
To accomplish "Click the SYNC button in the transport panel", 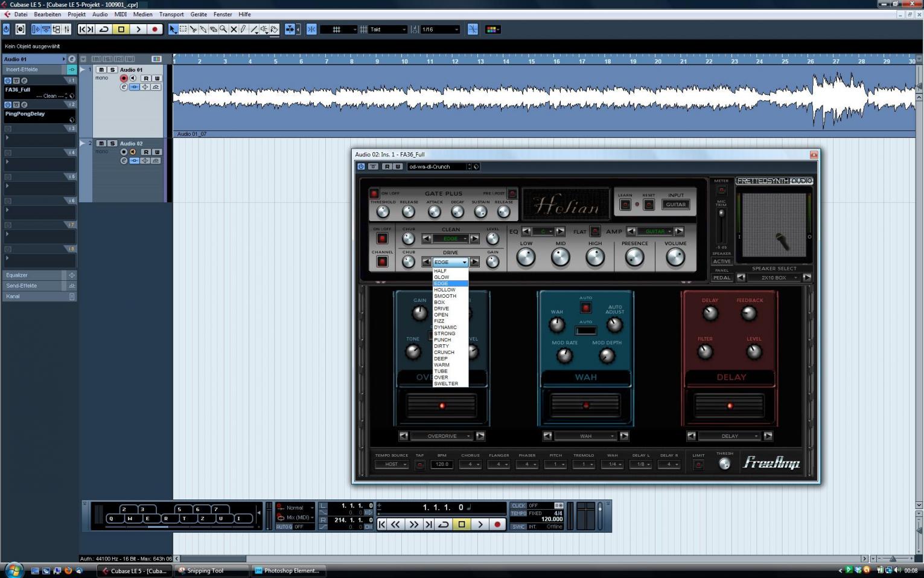I will (x=518, y=527).
